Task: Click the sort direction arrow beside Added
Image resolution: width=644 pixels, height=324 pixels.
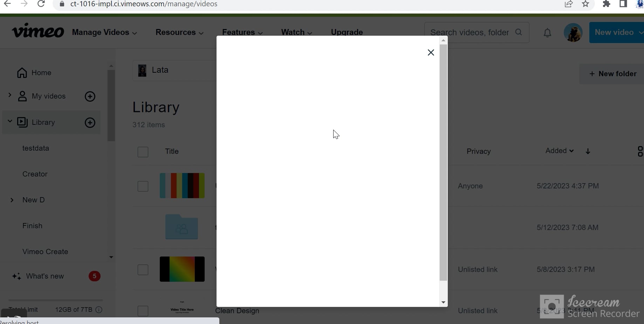Action: (x=588, y=151)
